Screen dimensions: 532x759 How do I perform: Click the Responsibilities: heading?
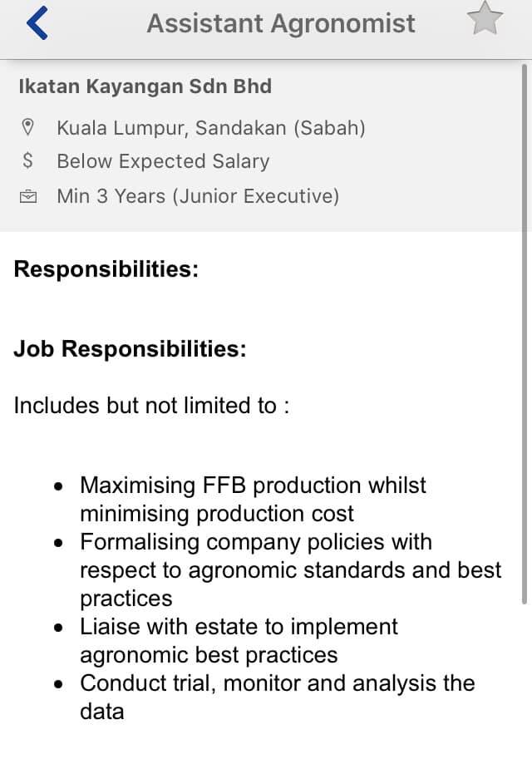pyautogui.click(x=106, y=269)
